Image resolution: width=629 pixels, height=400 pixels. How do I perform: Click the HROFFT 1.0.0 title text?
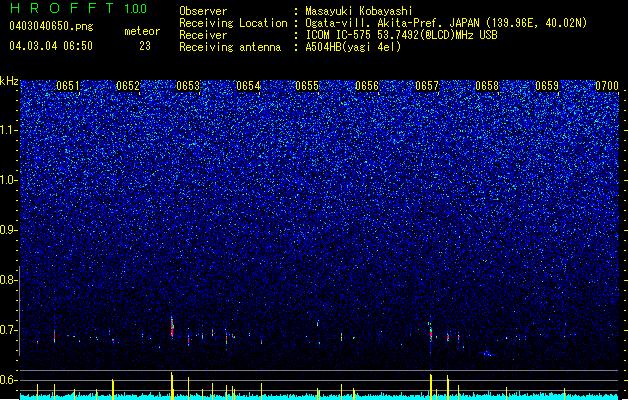(79, 8)
